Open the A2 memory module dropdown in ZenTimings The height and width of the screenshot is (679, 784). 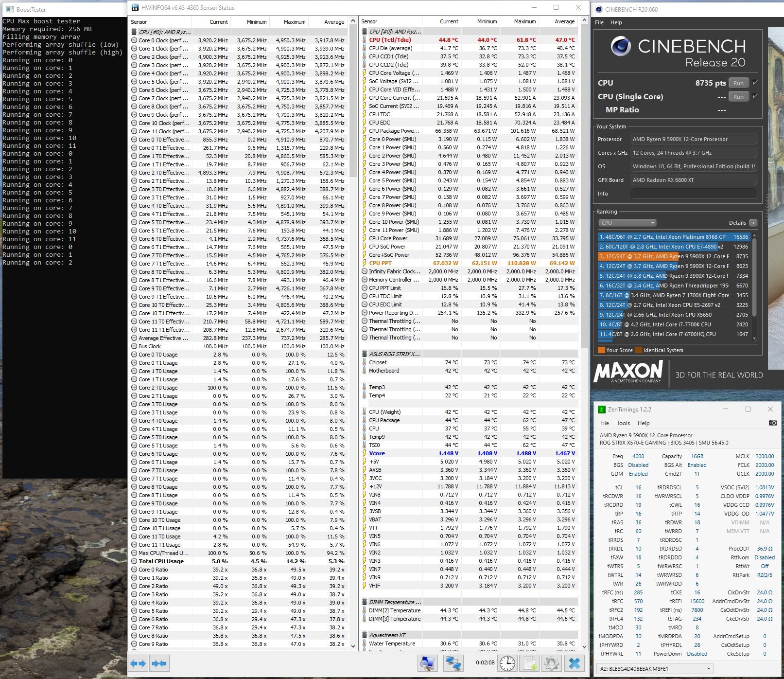click(655, 669)
